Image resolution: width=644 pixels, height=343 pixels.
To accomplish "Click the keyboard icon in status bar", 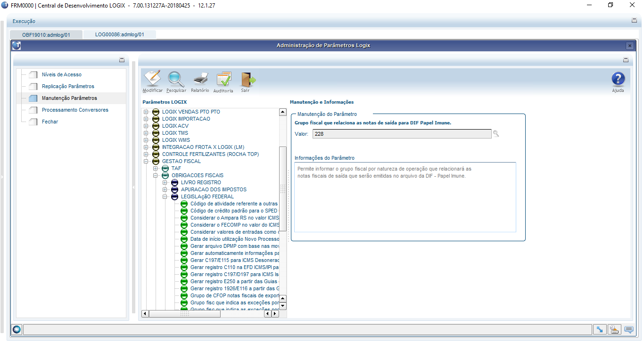I will click(614, 329).
